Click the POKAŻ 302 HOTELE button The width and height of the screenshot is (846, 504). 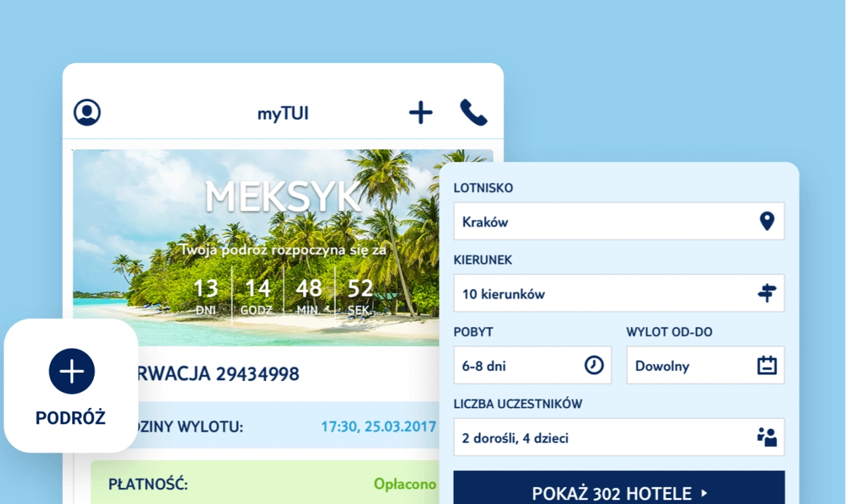point(619,488)
